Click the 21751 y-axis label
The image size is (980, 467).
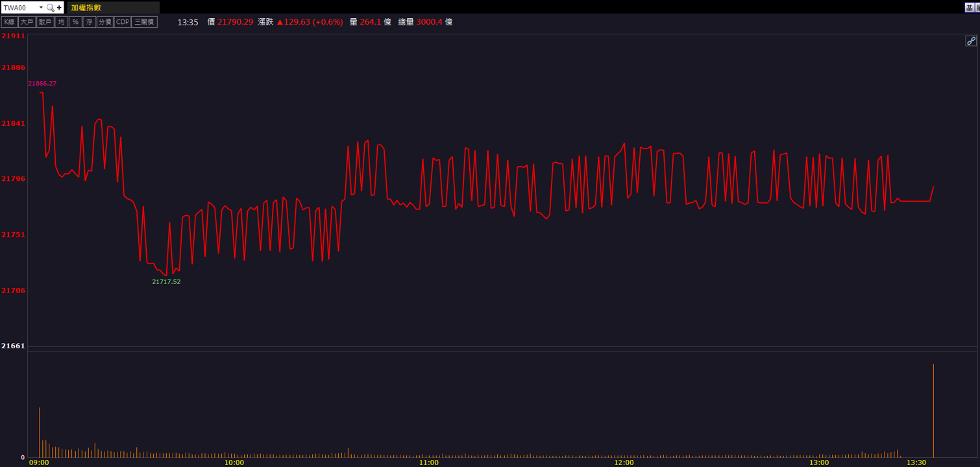point(13,235)
